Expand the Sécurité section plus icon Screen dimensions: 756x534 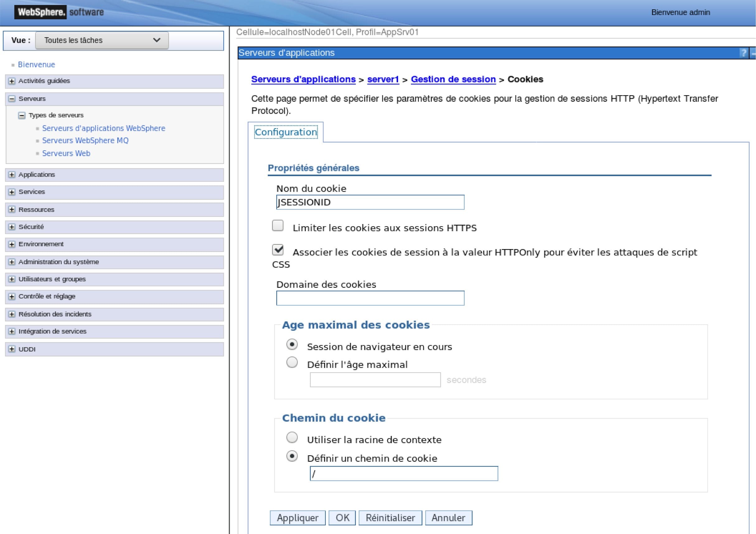click(x=12, y=227)
